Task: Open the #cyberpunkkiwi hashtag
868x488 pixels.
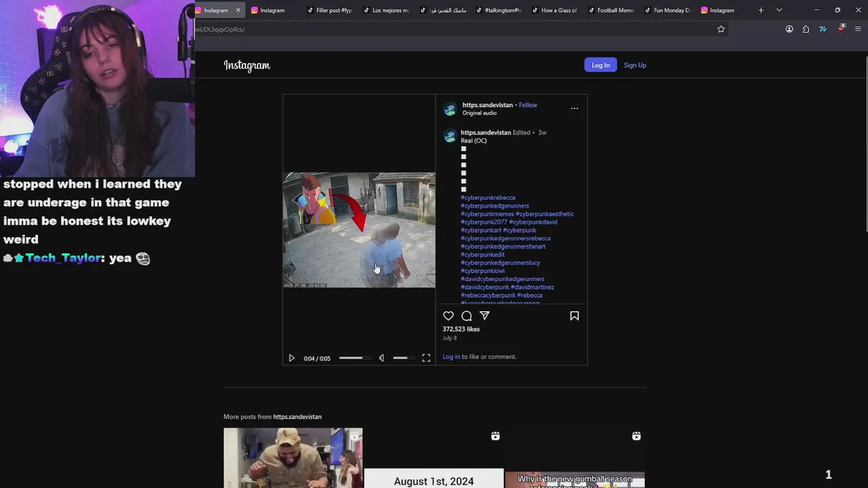Action: (x=483, y=271)
